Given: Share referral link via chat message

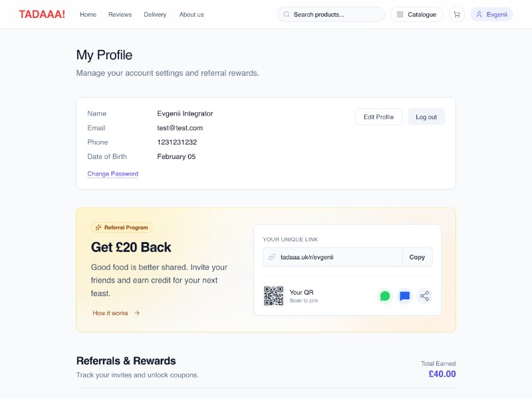Looking at the screenshot, I should pyautogui.click(x=404, y=296).
